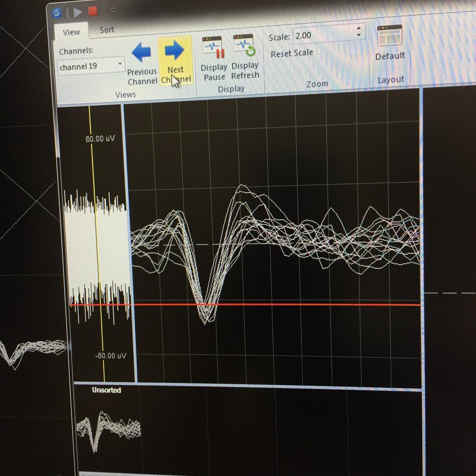Click the Unsorted unit label
This screenshot has height=476, width=476.
click(106, 390)
